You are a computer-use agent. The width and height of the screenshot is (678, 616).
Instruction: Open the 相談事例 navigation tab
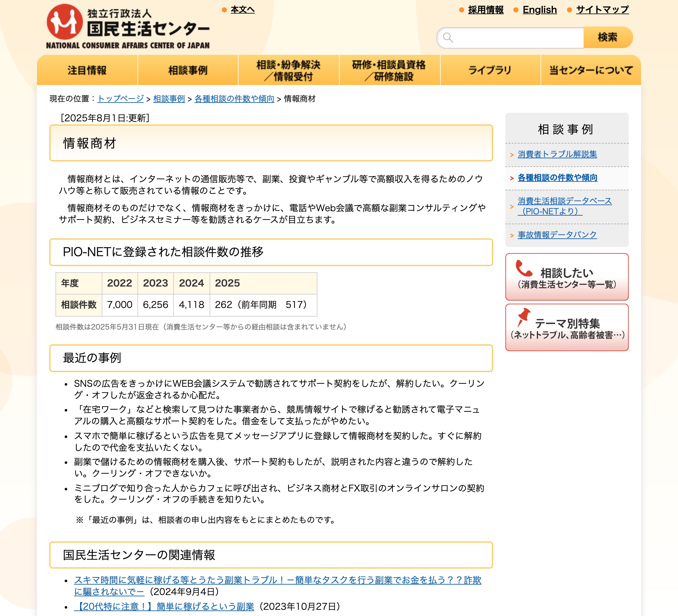click(188, 70)
